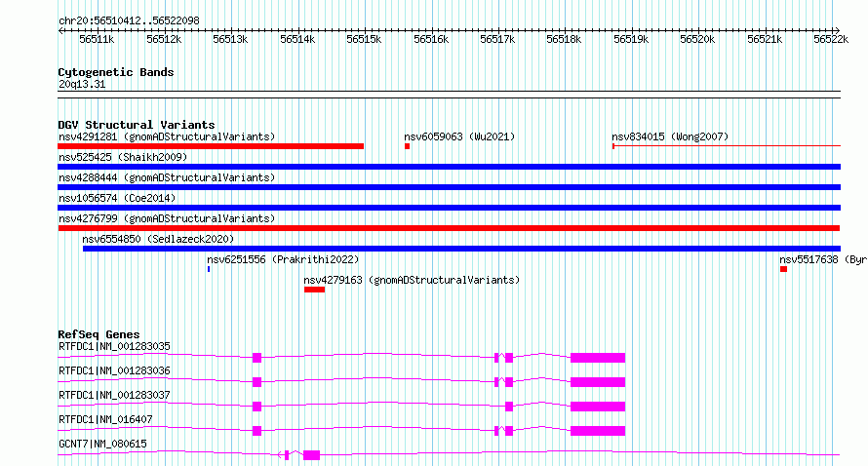Select the blue bar under nsv6554850 Sedlazeck2020

click(x=461, y=249)
